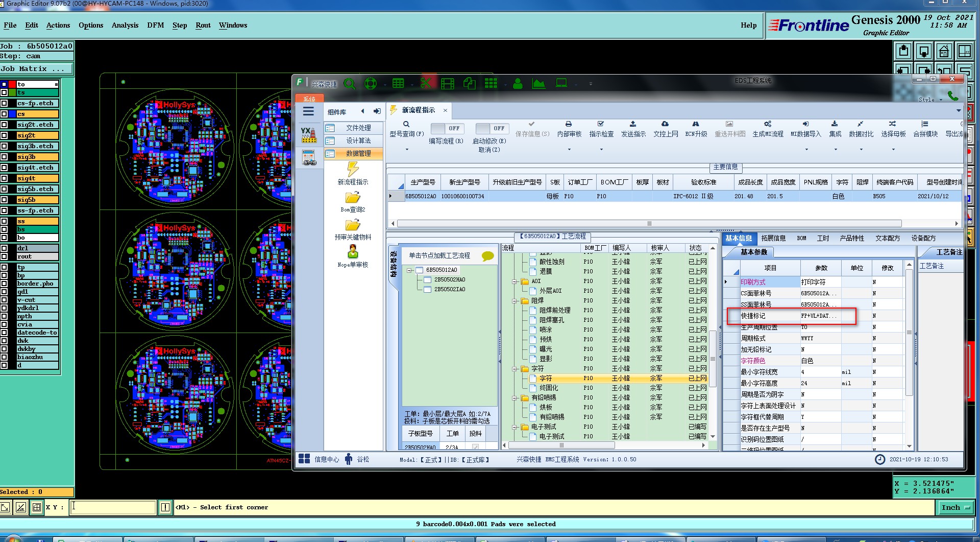980x542 pixels.
Task: Collapse the 有铅喷锡 process folder
Action: coord(515,398)
